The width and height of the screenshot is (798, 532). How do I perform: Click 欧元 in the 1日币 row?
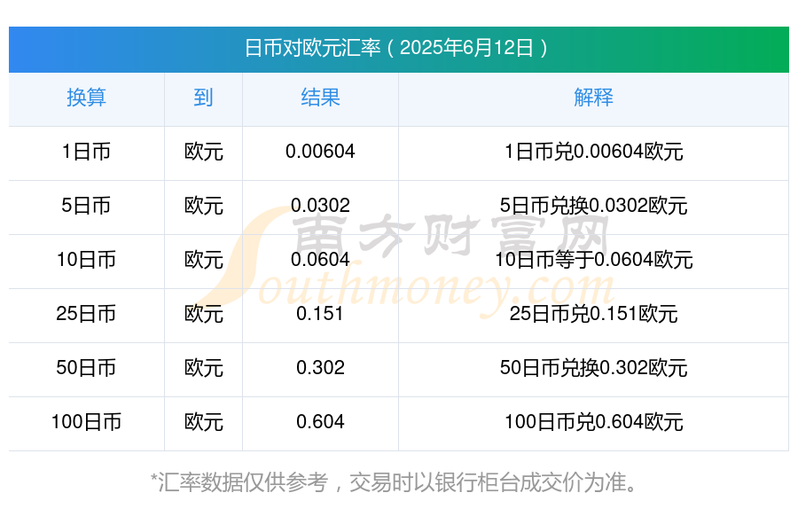204,152
